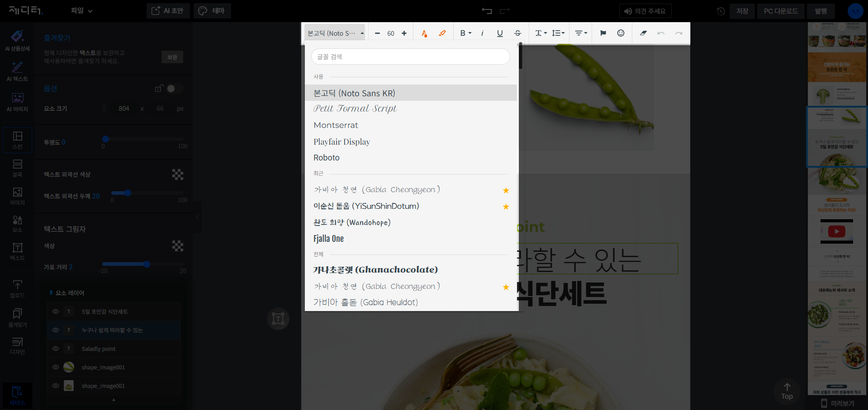
Task: Click the flag icon in toolbar
Action: [x=603, y=33]
